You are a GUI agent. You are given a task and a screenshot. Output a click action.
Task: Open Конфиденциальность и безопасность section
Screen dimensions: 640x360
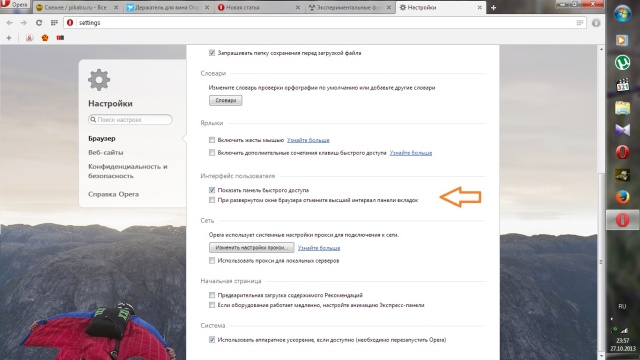[128, 171]
